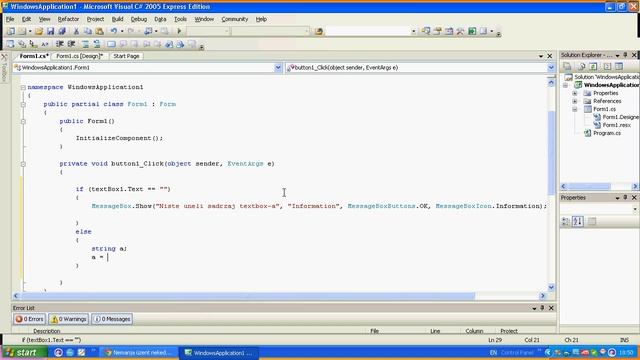The width and height of the screenshot is (640, 360).
Task: Click the View Code icon in Solution Explorer
Action: point(607,66)
